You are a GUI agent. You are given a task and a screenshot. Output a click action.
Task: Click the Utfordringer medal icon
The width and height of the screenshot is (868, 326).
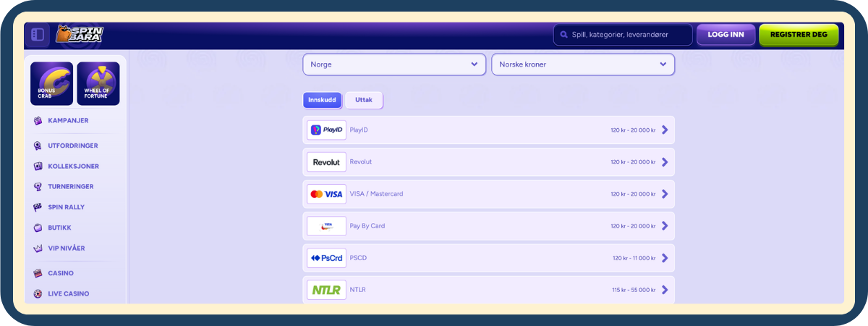point(38,146)
